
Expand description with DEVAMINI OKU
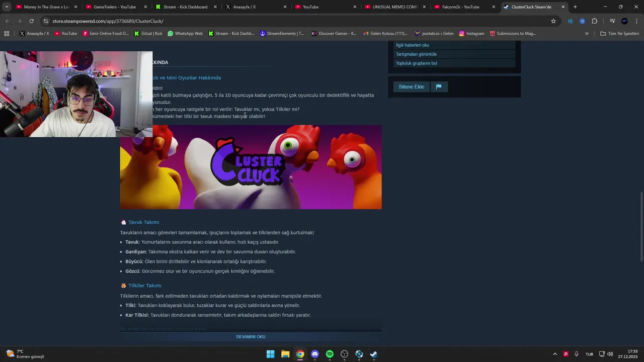pos(251,337)
